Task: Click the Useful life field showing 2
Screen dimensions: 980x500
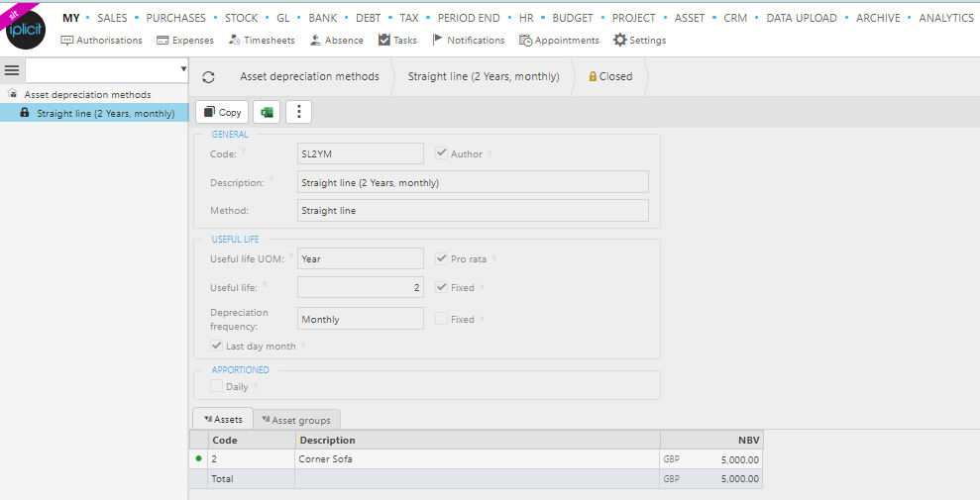Action: coord(360,287)
